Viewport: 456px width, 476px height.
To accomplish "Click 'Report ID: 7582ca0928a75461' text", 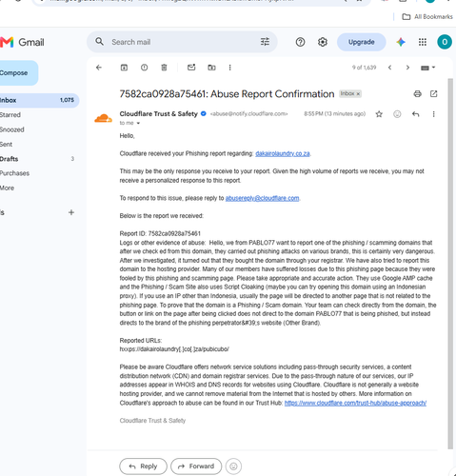I will [160, 233].
